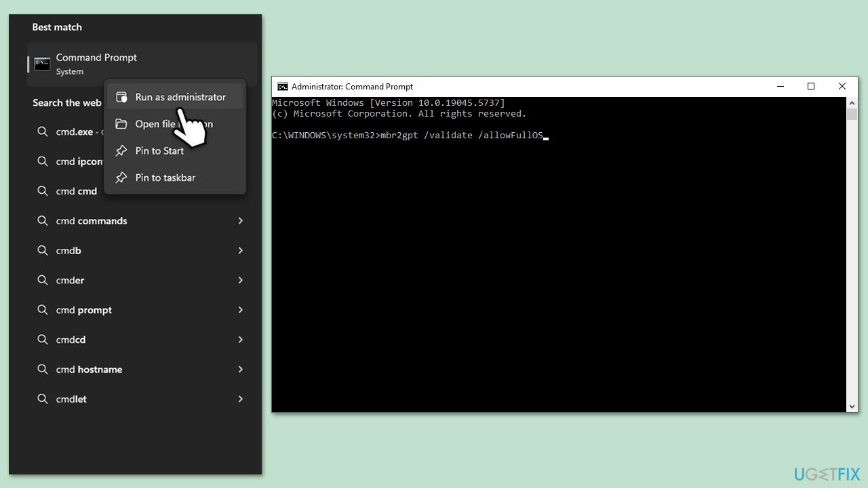
Task: Select Run as administrator from context menu
Action: pyautogui.click(x=180, y=97)
